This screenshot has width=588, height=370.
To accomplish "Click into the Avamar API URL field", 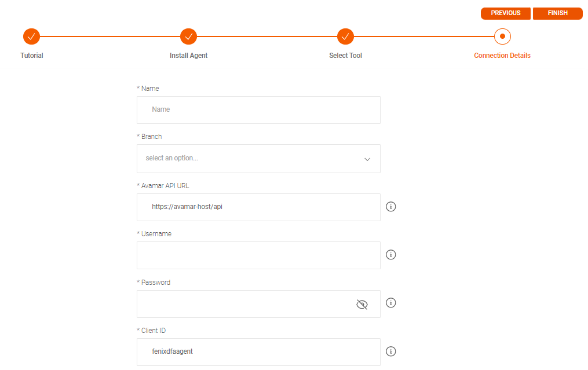I will click(x=258, y=207).
